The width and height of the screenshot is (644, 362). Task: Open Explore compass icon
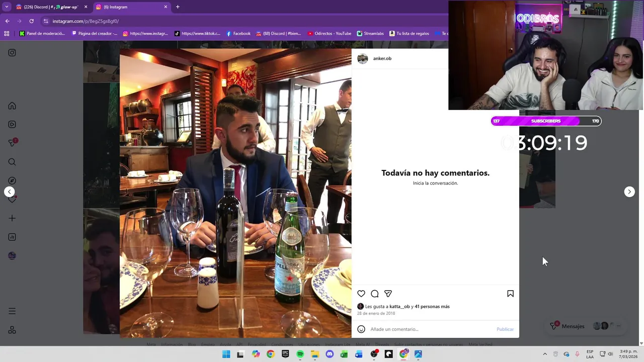[12, 180]
